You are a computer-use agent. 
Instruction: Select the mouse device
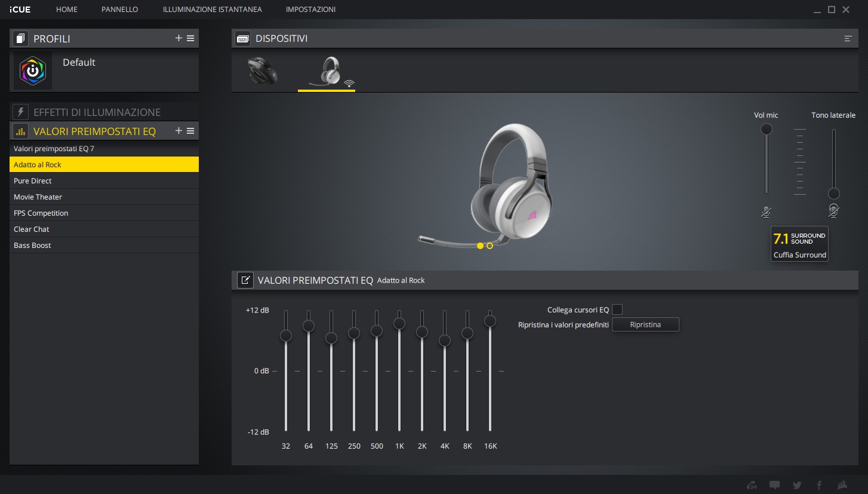pos(263,70)
